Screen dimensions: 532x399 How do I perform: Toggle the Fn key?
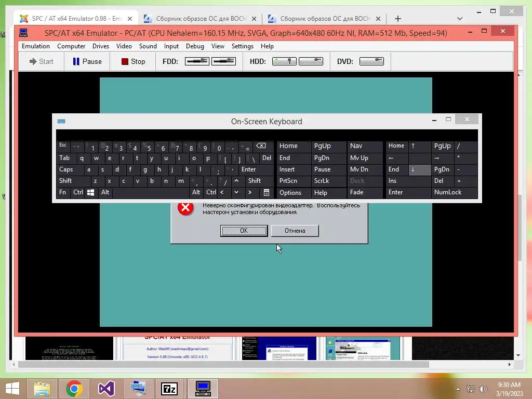pos(63,192)
